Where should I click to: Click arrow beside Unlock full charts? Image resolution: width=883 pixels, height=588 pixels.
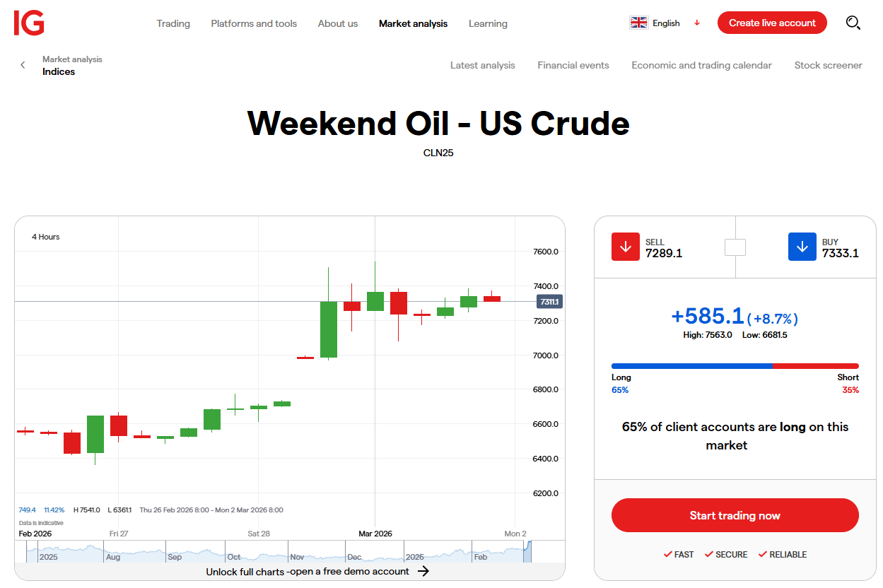click(423, 571)
